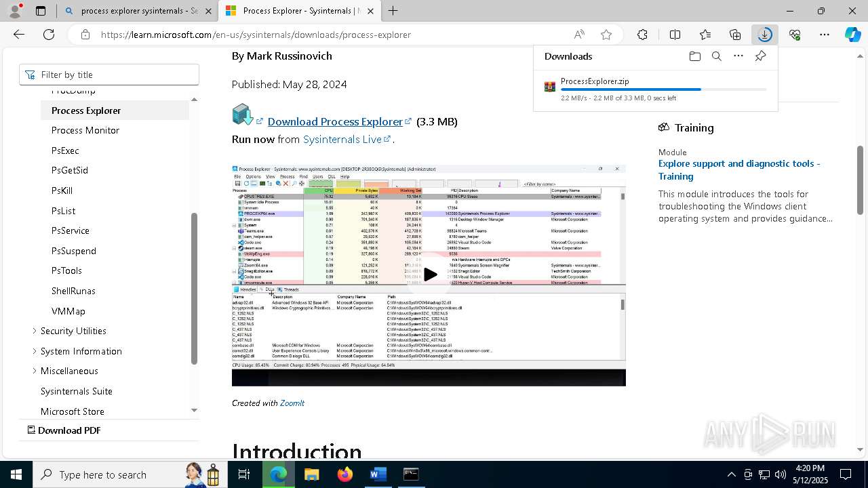Open Explore support and diagnostic tools training link

pyautogui.click(x=739, y=169)
